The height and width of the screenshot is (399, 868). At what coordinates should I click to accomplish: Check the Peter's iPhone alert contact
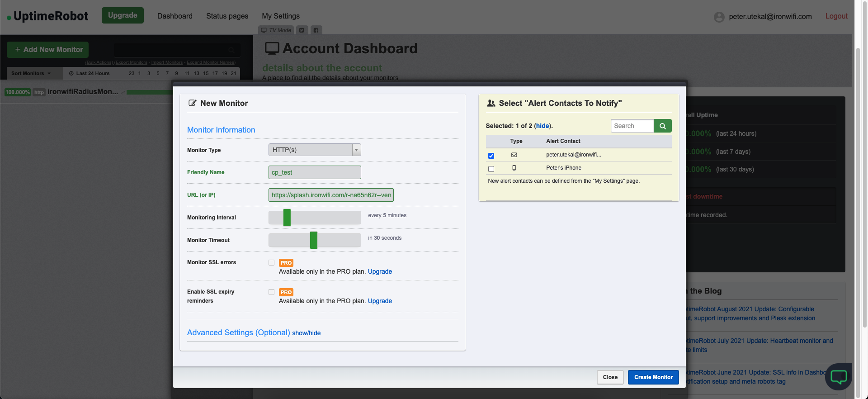491,169
